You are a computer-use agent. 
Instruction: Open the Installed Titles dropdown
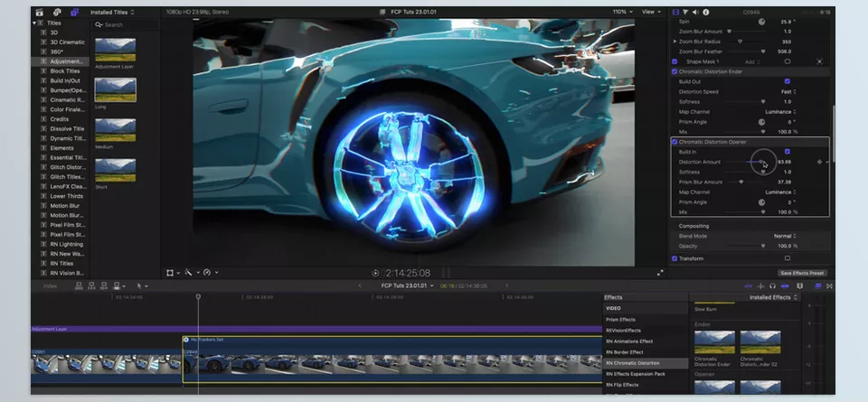(x=112, y=12)
